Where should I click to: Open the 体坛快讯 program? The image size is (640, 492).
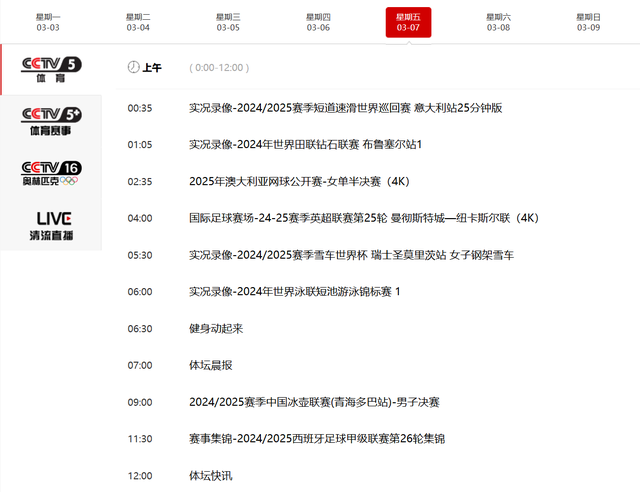(211, 476)
